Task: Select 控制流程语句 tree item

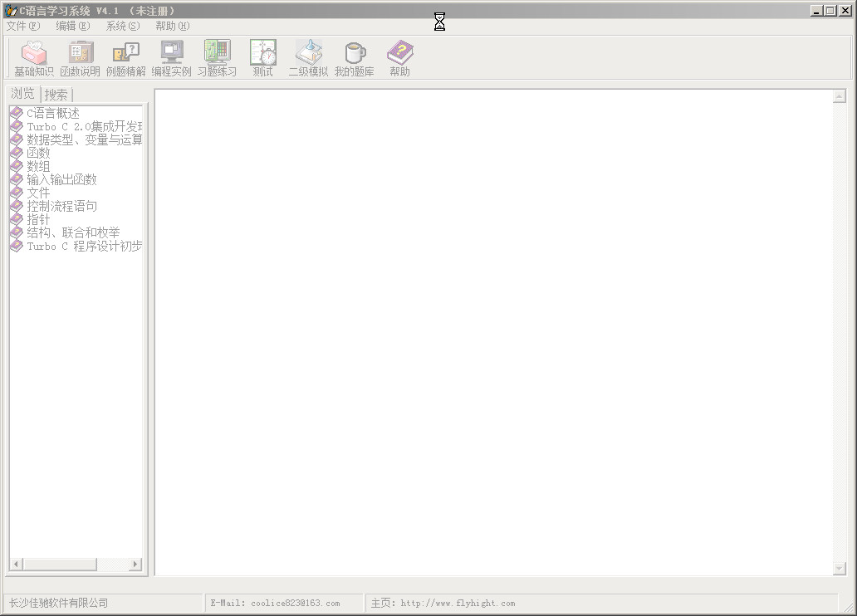Action: tap(61, 206)
